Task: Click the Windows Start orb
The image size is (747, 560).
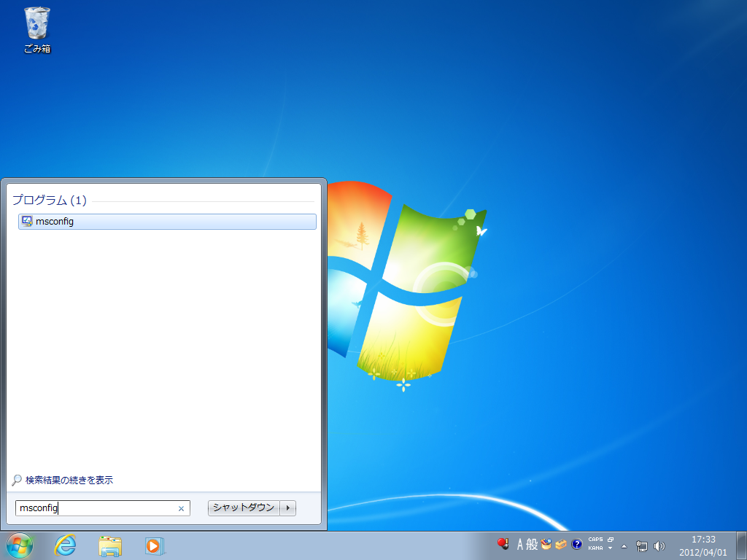Action: pos(20,545)
